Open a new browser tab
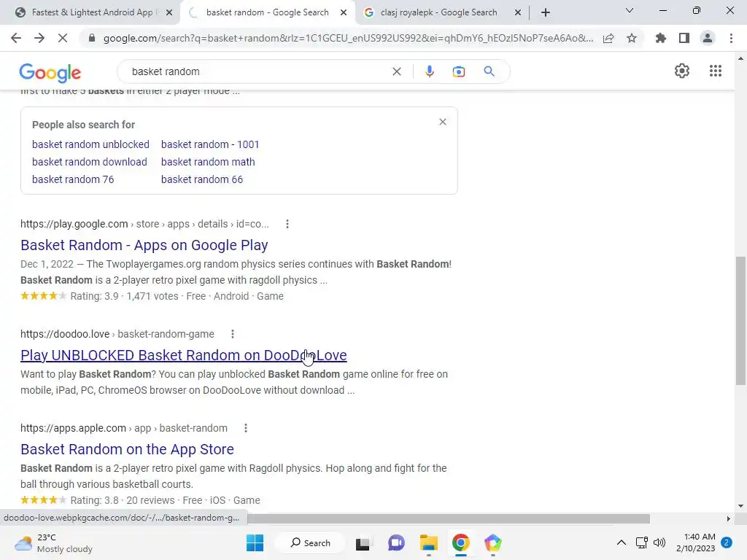This screenshot has height=560, width=747. [x=546, y=12]
